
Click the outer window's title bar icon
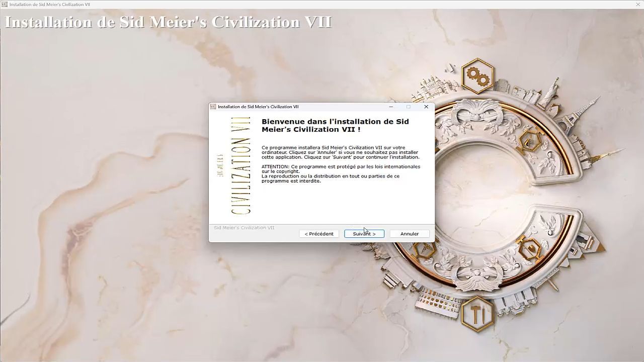click(x=4, y=4)
